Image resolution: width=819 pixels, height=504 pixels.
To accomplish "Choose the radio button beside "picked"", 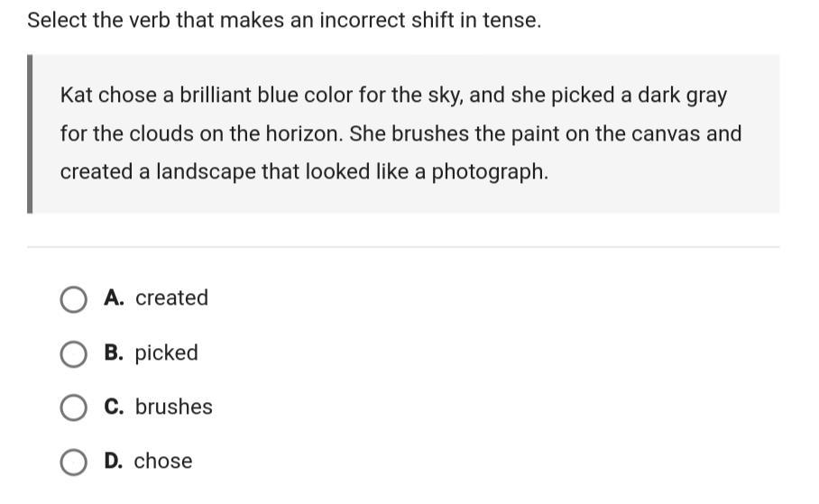I will (73, 354).
